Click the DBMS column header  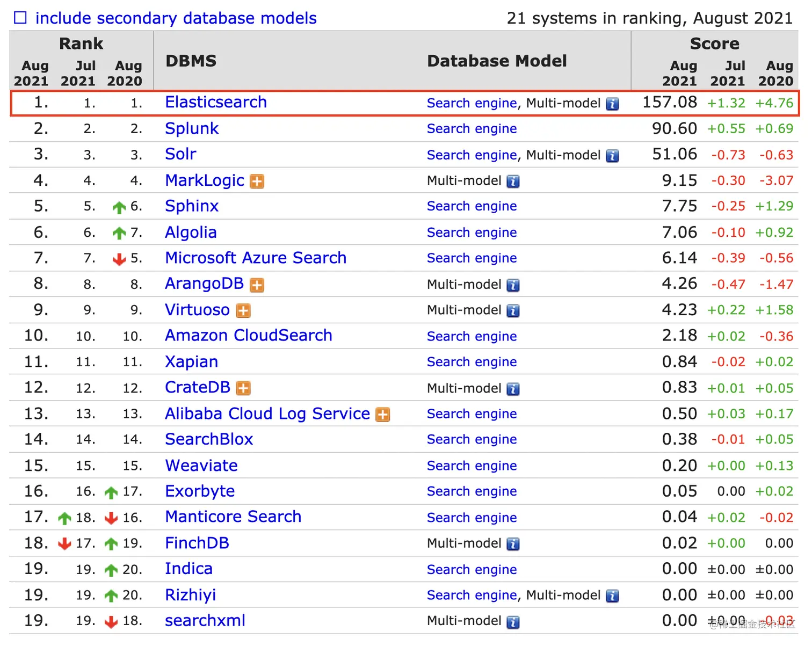click(x=191, y=61)
